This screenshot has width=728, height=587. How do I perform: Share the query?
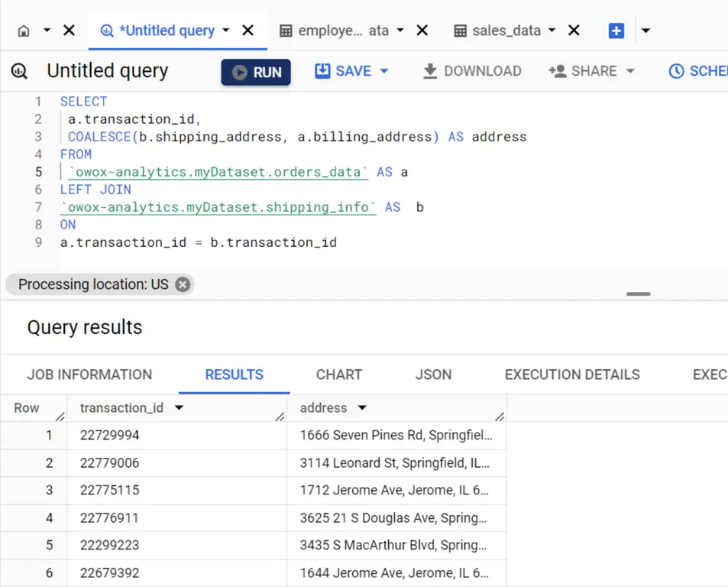[x=583, y=71]
